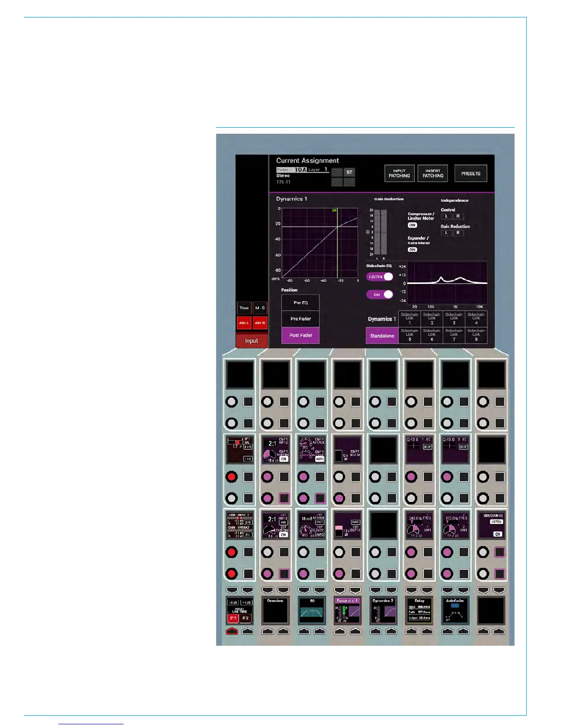
Task: Click the red-outlined up-arrow key below IP1
Action: [x=232, y=631]
